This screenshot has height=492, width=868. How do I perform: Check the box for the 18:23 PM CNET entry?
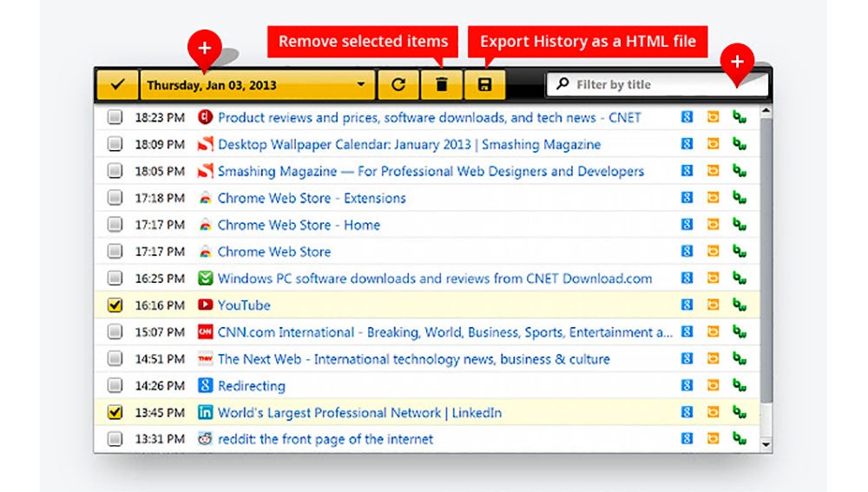pyautogui.click(x=115, y=117)
